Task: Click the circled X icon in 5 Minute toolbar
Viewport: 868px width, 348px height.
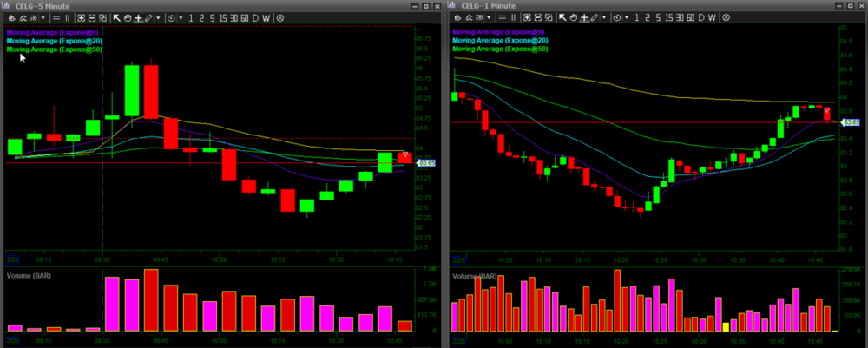Action: pyautogui.click(x=279, y=17)
